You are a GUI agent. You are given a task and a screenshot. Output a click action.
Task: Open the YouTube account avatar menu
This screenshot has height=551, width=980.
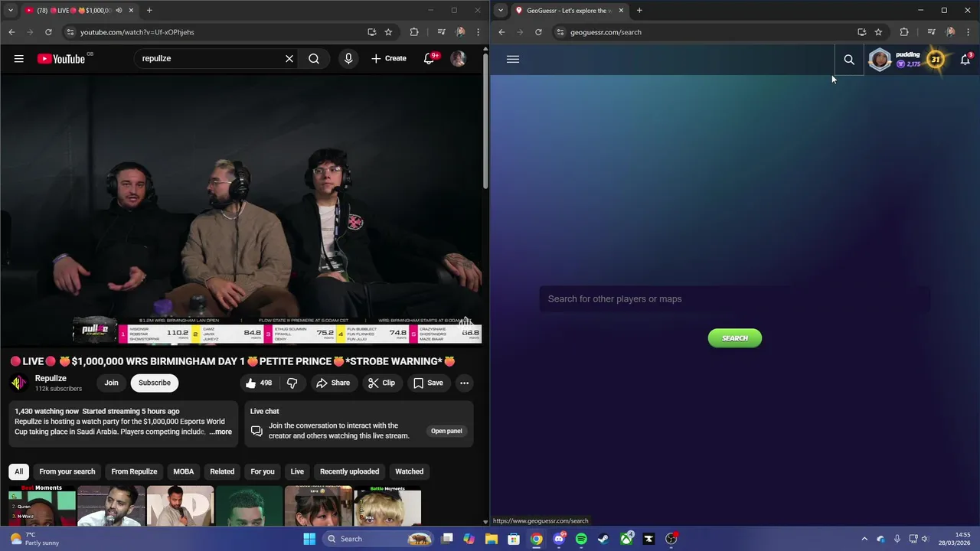pyautogui.click(x=458, y=58)
